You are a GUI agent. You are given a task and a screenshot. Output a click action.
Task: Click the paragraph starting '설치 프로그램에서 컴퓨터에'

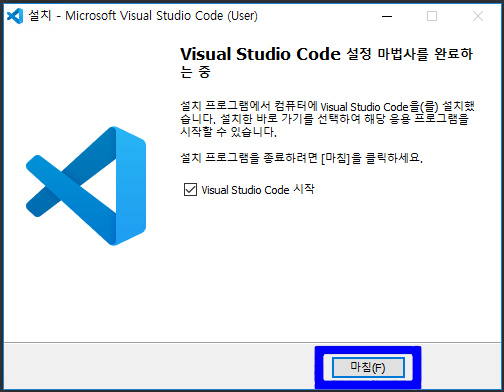pyautogui.click(x=327, y=119)
